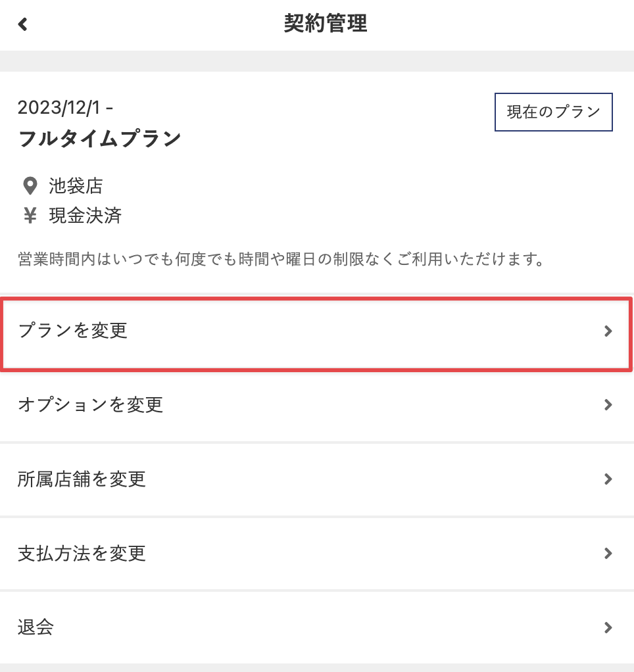Click the yen icon beside 現金決済

tap(30, 216)
